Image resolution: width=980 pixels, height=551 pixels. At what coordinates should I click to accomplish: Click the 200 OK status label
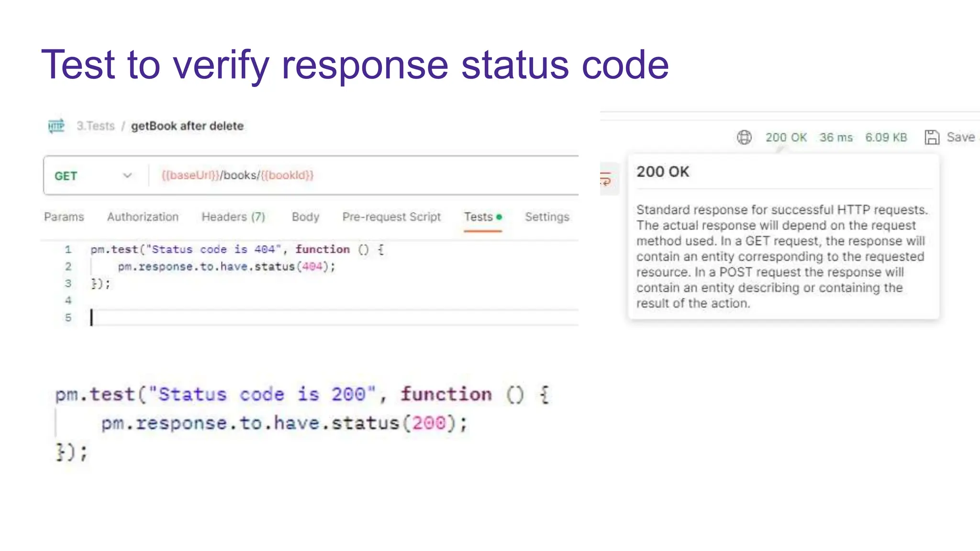coord(786,137)
